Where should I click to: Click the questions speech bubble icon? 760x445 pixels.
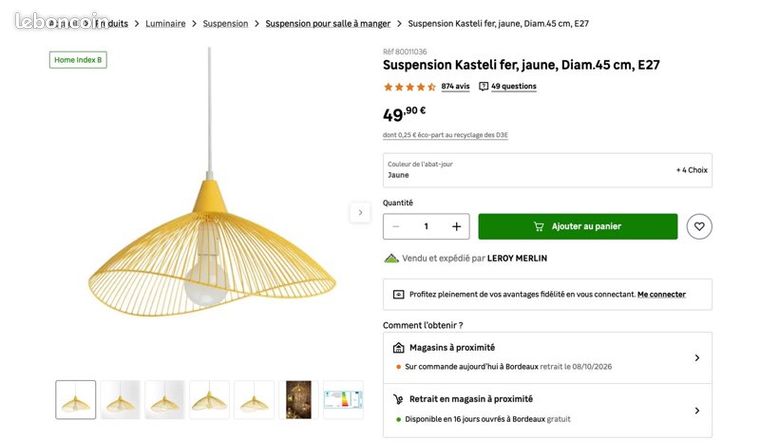point(483,86)
